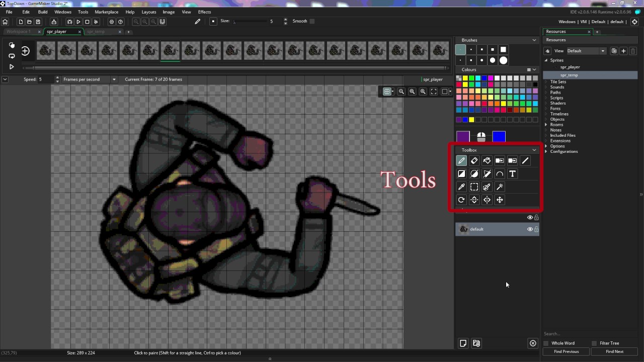Choose the Rectangle Selection tool
This screenshot has width=644, height=362.
pos(474,187)
